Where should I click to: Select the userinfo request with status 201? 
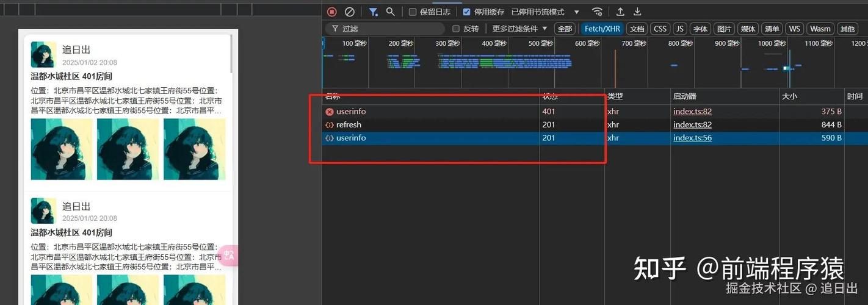click(595, 138)
